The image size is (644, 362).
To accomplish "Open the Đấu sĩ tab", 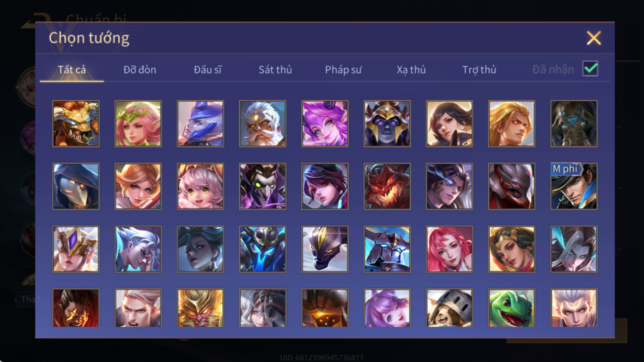I will pos(208,70).
